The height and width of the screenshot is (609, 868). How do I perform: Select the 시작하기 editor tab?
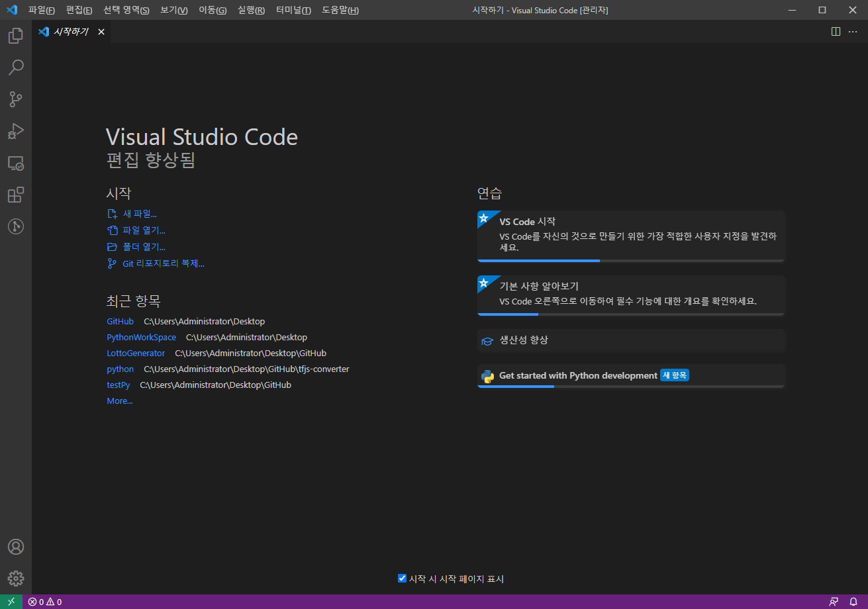pyautogui.click(x=72, y=32)
